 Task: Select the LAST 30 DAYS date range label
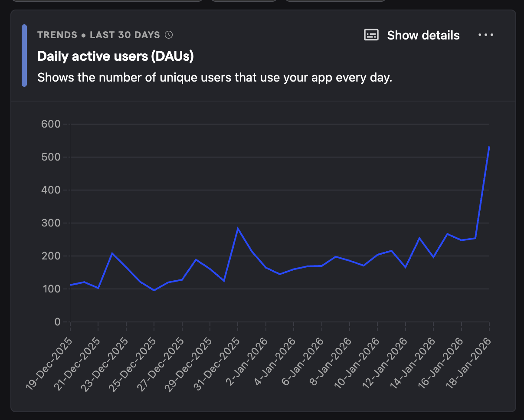point(125,35)
